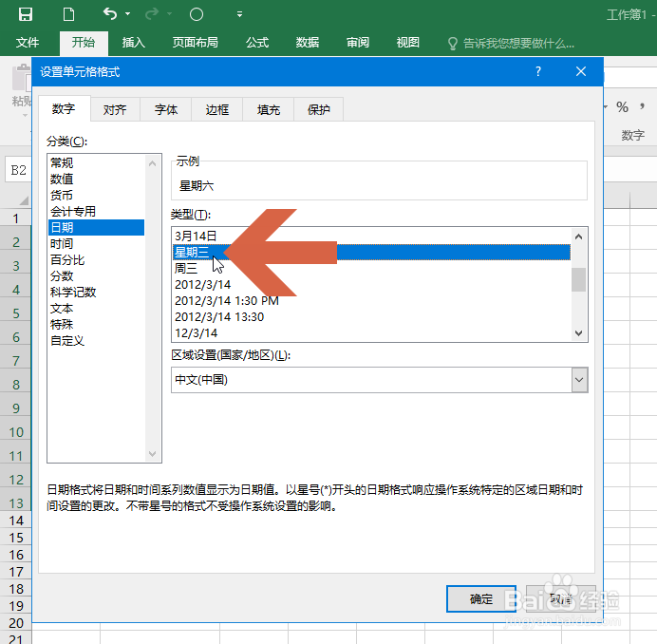
Task: Open the 公式 ribbon tab
Action: pos(257,43)
